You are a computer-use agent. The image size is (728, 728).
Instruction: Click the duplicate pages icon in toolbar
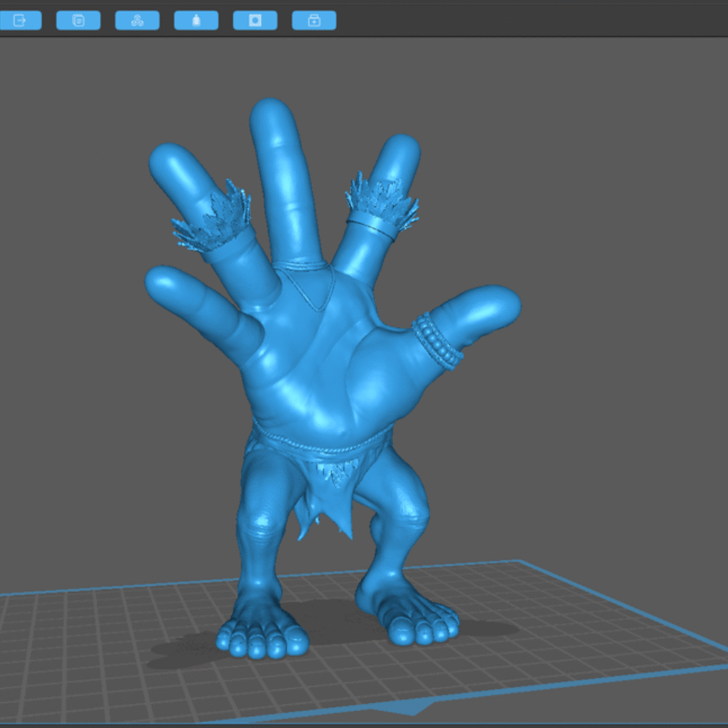click(78, 21)
